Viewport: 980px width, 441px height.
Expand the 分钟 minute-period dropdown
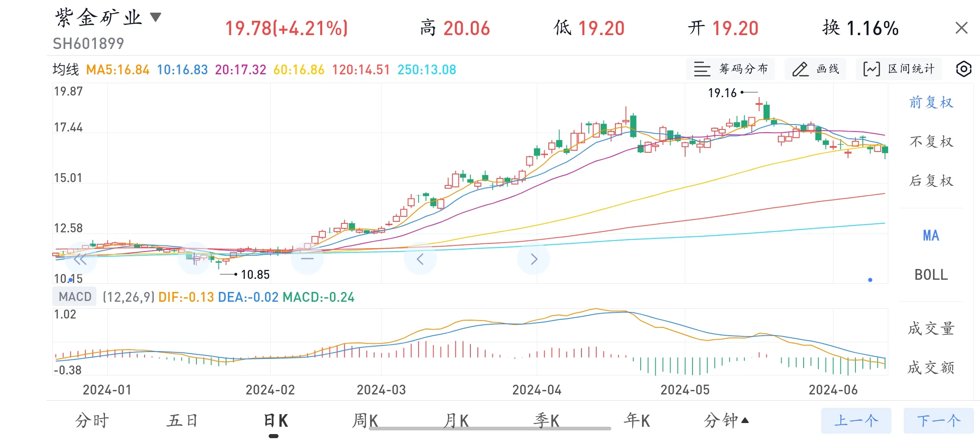[726, 421]
